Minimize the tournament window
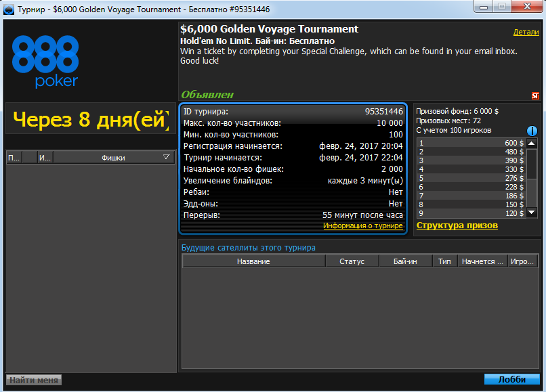This screenshot has width=546, height=392. 483,7
